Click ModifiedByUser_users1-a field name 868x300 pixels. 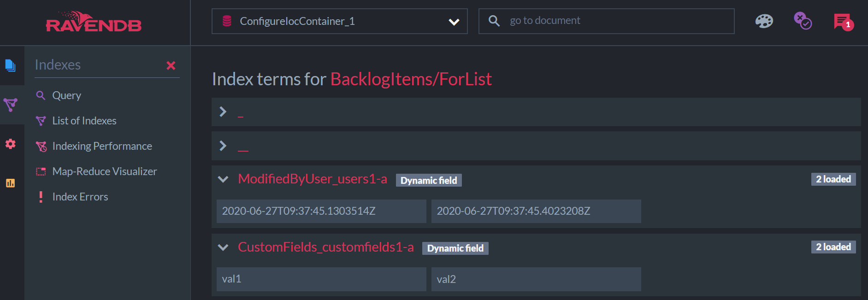(313, 179)
